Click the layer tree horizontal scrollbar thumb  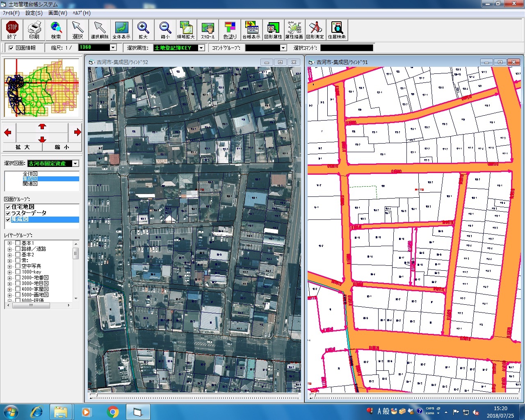tap(31, 305)
